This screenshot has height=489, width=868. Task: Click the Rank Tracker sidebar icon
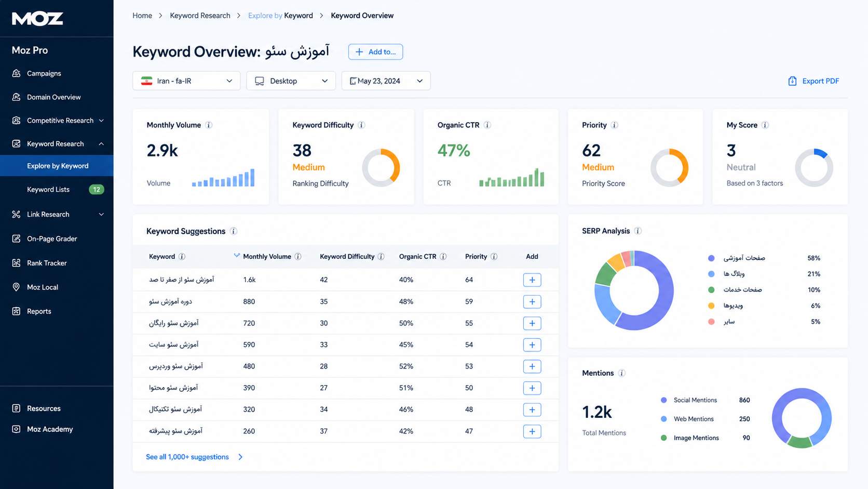(x=16, y=263)
